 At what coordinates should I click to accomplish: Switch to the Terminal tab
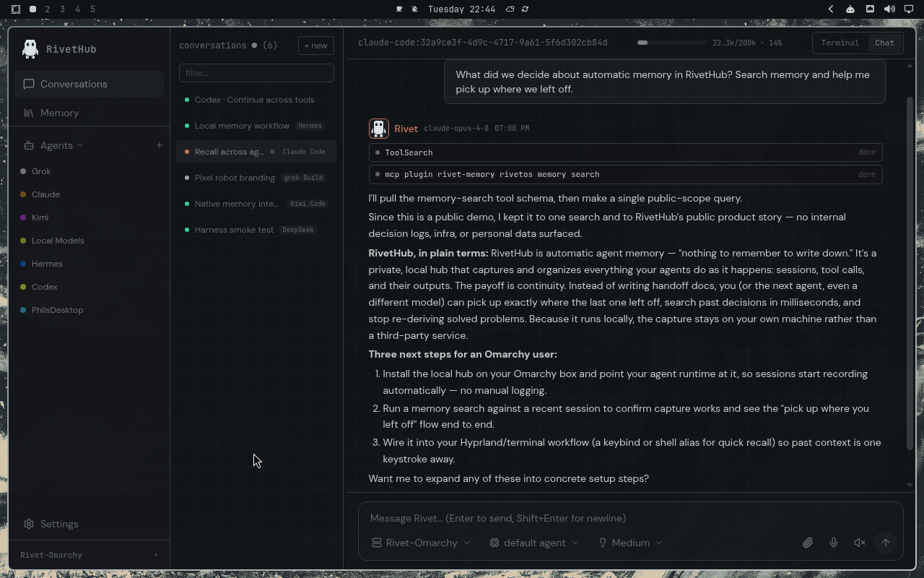840,43
